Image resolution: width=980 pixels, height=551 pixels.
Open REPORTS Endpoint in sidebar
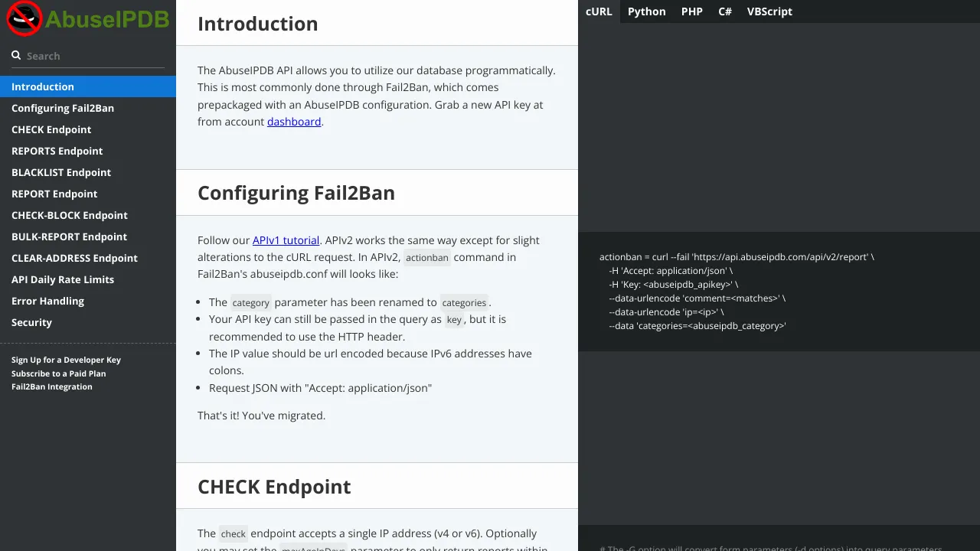[88, 151]
